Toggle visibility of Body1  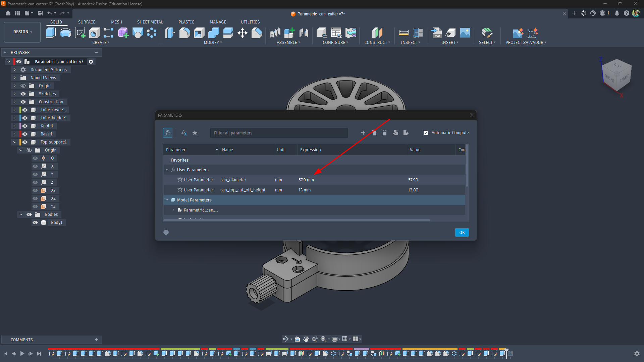point(35,223)
